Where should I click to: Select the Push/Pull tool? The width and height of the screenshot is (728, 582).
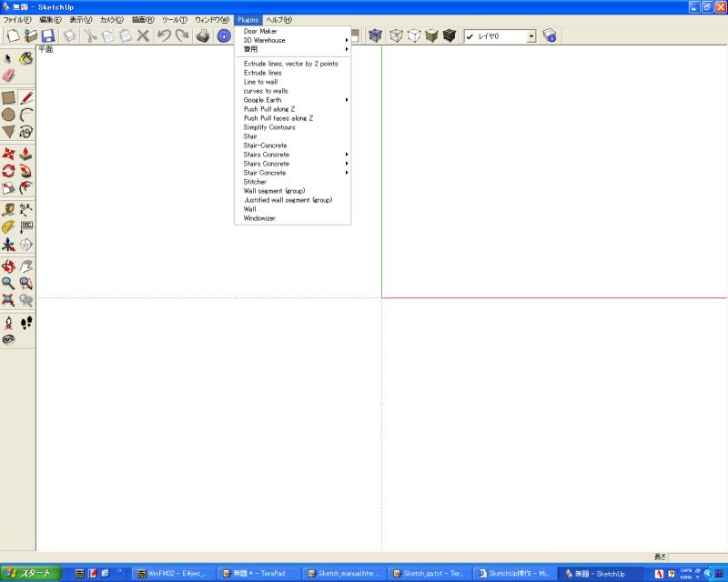tap(26, 154)
